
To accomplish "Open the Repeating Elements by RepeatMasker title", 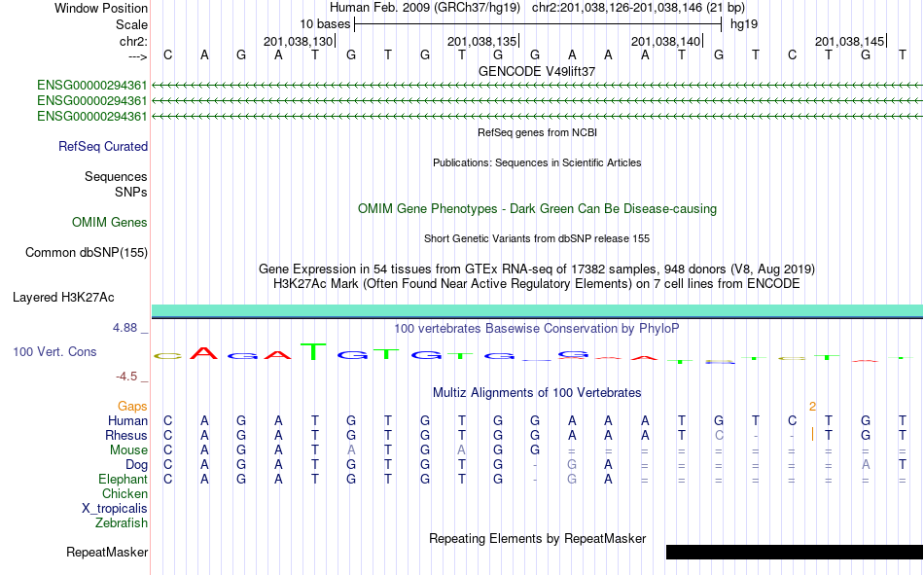I will pos(537,538).
